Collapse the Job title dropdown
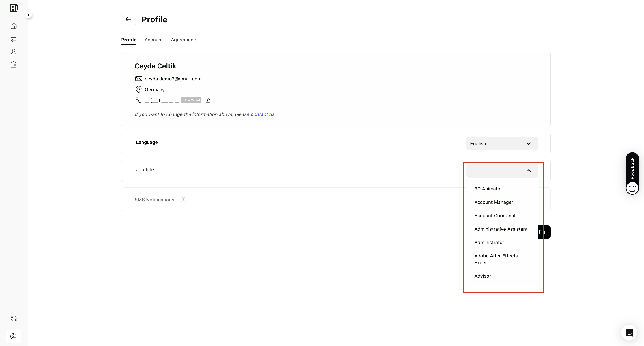Screen dimensions: 644x346 tap(502, 171)
